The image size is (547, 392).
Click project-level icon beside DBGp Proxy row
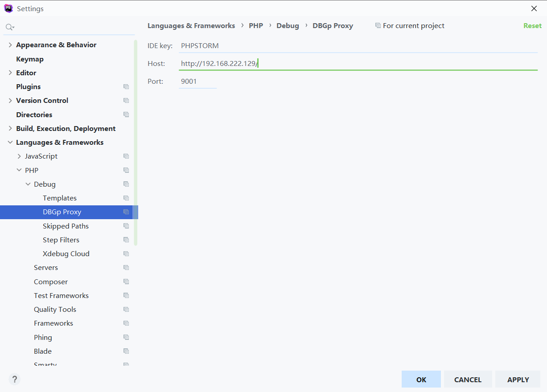126,212
